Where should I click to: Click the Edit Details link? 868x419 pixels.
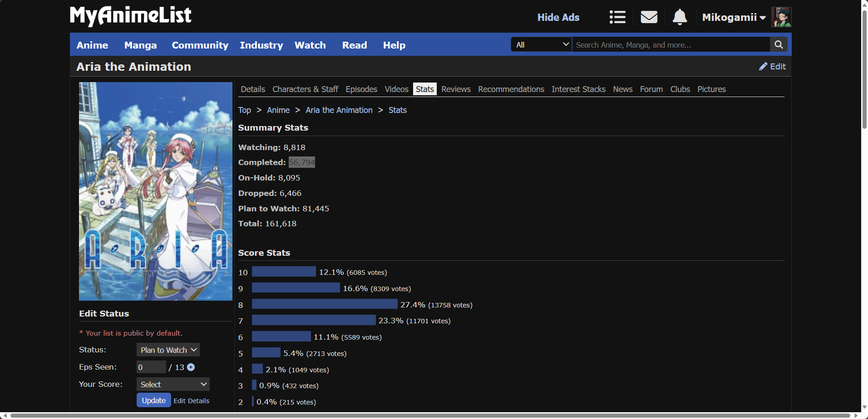191,401
